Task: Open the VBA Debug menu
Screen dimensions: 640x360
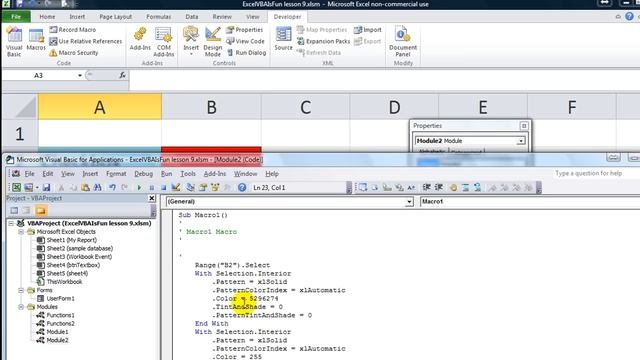Action: (144, 174)
